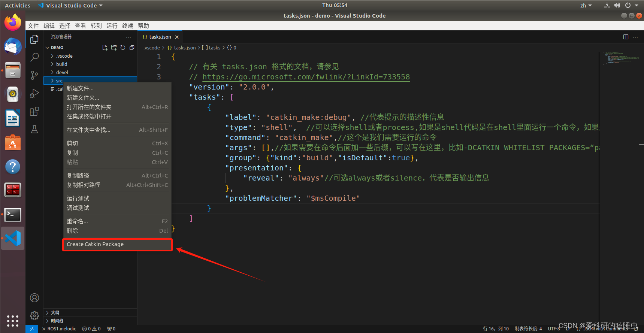Open the 终端 menu

(128, 25)
